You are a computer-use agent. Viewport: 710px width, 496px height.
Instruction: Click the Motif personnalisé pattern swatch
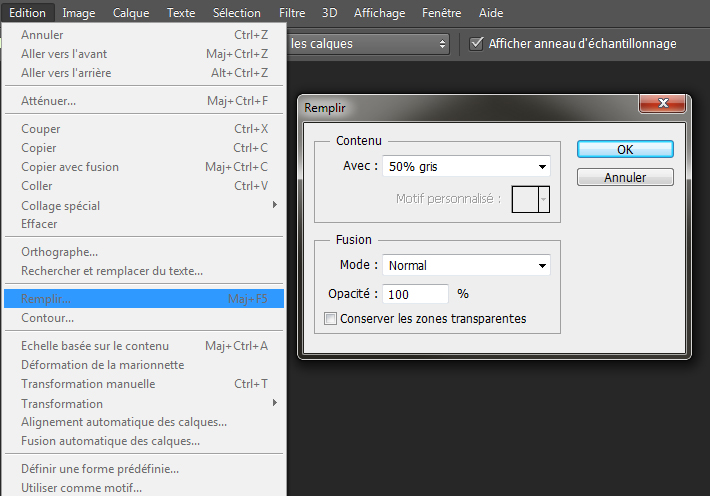tap(525, 199)
